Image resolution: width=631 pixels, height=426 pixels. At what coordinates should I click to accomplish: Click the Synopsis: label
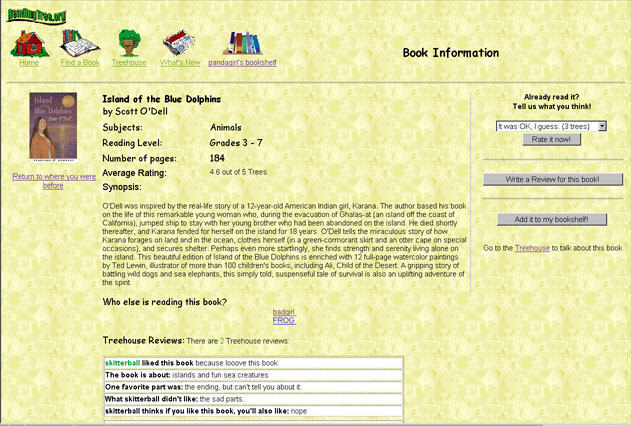(x=122, y=187)
